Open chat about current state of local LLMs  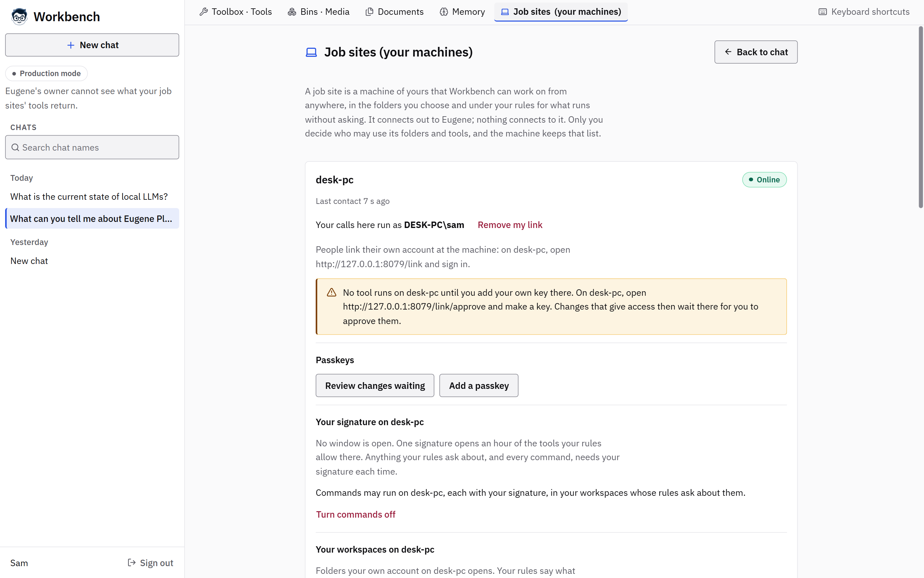(92, 197)
